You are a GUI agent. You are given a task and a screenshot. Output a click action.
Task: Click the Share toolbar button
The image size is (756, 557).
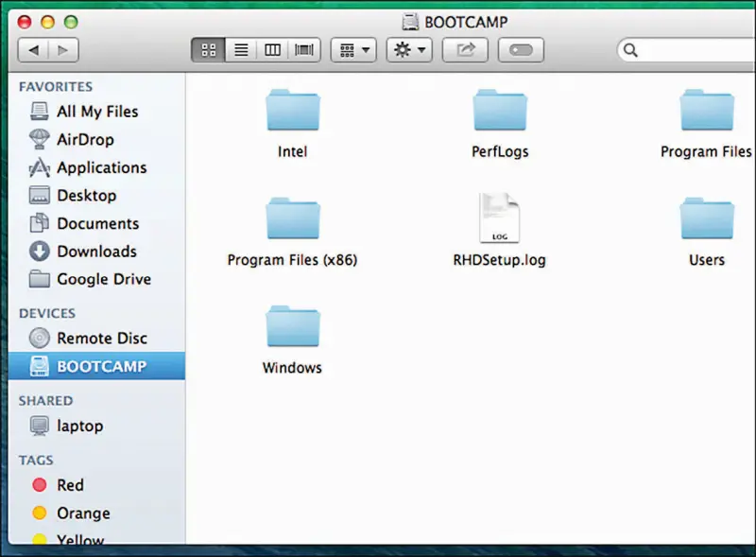(465, 50)
